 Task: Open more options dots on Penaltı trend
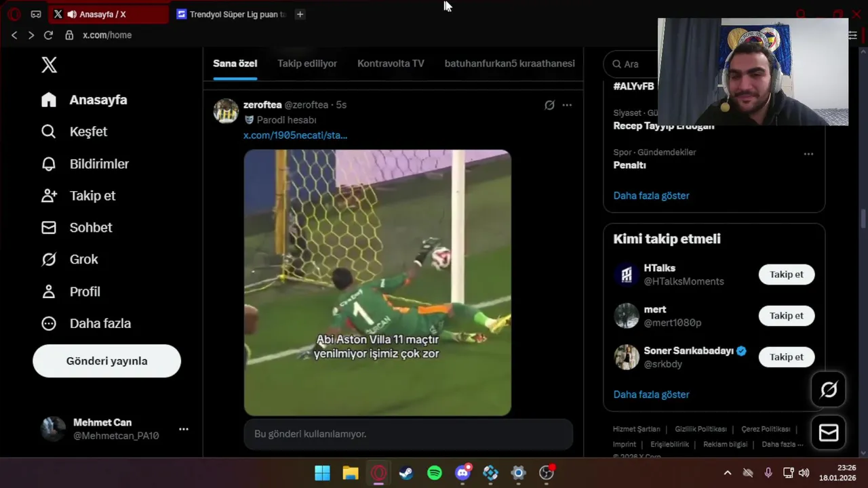click(808, 154)
